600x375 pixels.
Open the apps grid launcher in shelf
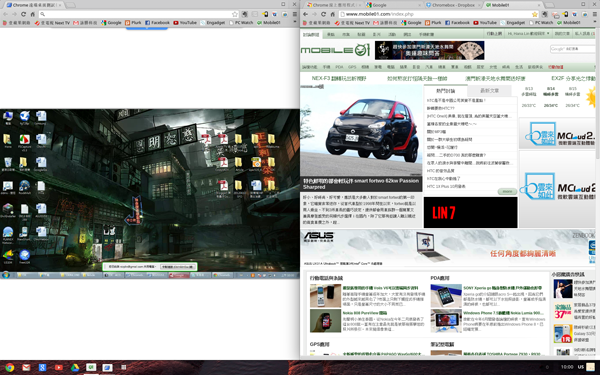tap(123, 367)
